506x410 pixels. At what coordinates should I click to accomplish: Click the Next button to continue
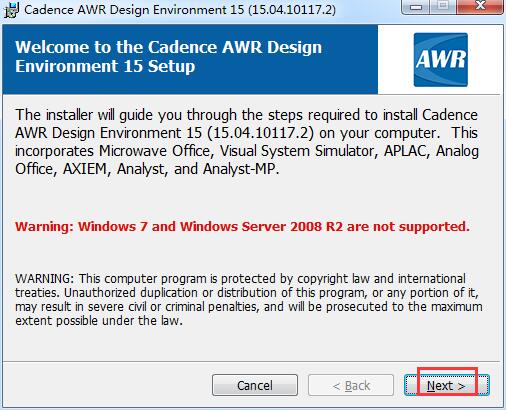coord(446,385)
